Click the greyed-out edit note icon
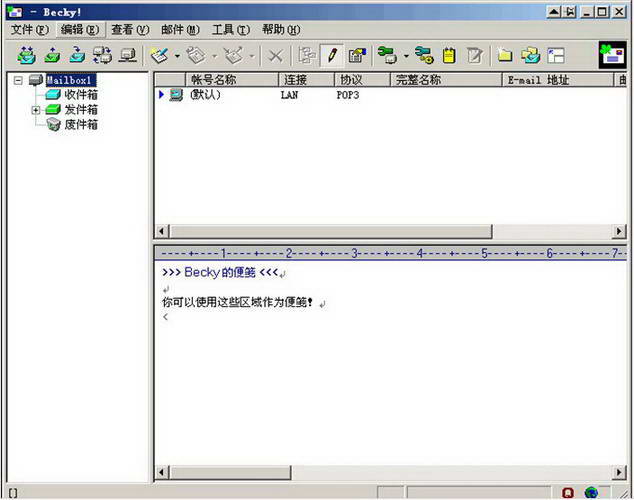The width and height of the screenshot is (634, 500). pos(474,55)
